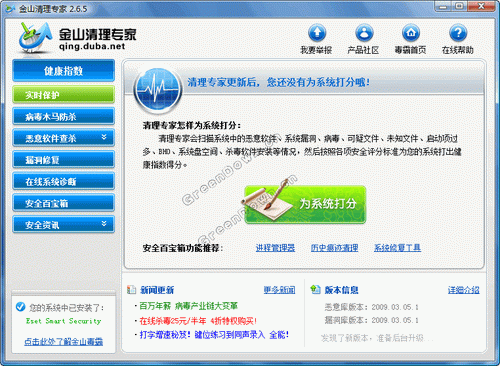Open the 进程管理器 link
This screenshot has height=366, width=500.
[275, 248]
